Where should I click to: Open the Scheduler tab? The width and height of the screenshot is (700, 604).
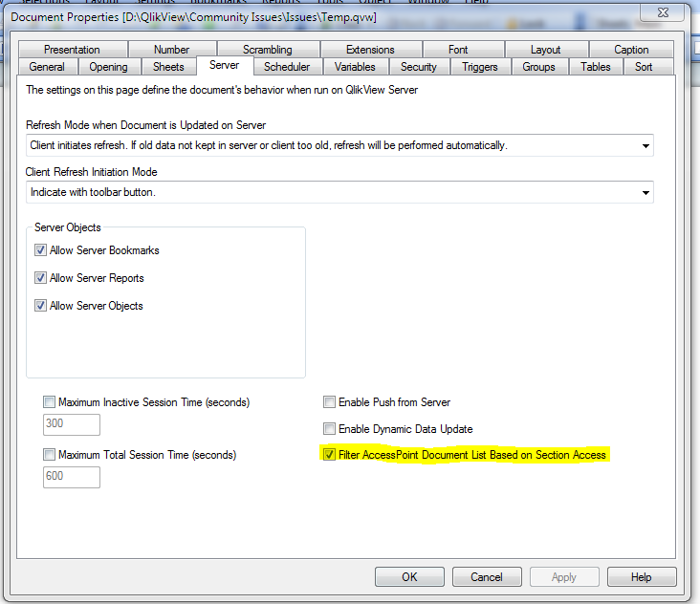[x=287, y=67]
